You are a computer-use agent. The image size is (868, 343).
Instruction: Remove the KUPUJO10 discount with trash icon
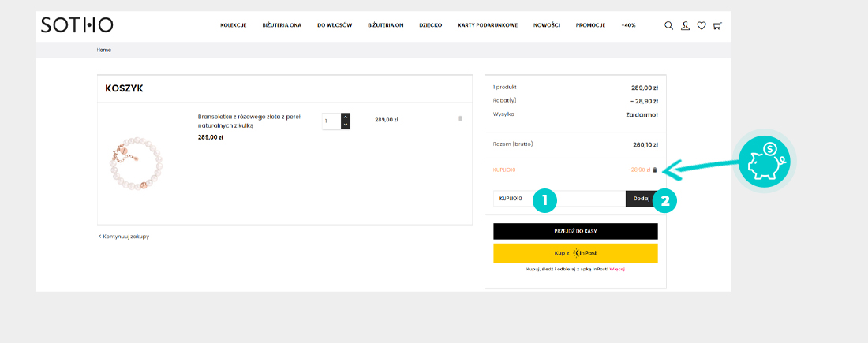tap(654, 170)
